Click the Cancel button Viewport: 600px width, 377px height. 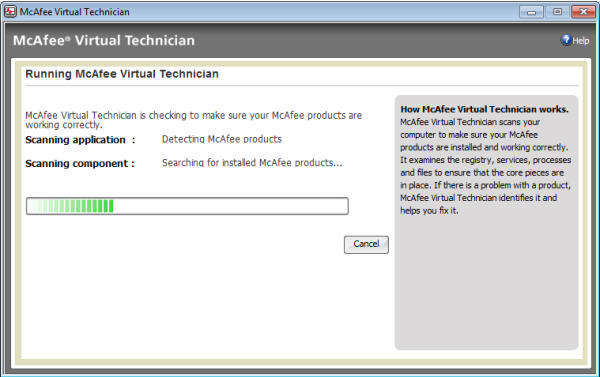coord(366,244)
